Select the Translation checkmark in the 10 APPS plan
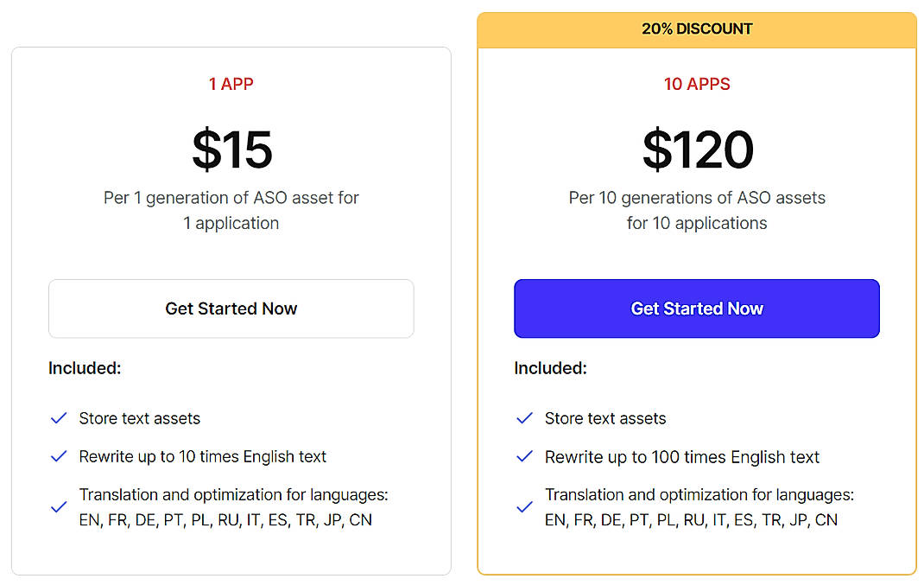This screenshot has height=585, width=924. pos(524,506)
